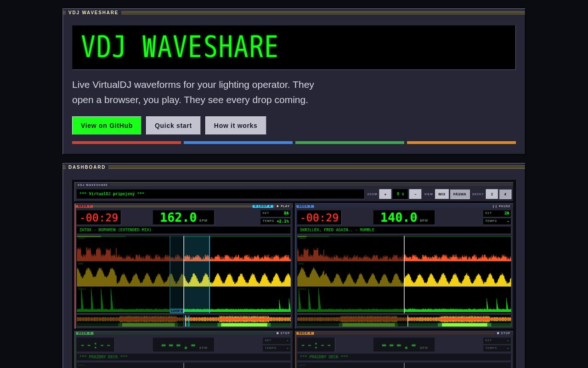Click Deck 1 remaining time -00:29
Image resolution: width=588 pixels, height=368 pixels.
99,218
